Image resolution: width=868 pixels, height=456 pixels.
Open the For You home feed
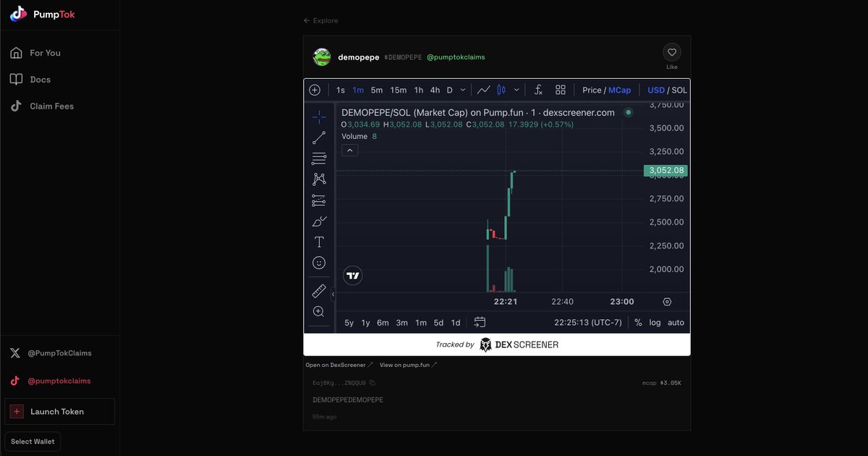[x=45, y=53]
